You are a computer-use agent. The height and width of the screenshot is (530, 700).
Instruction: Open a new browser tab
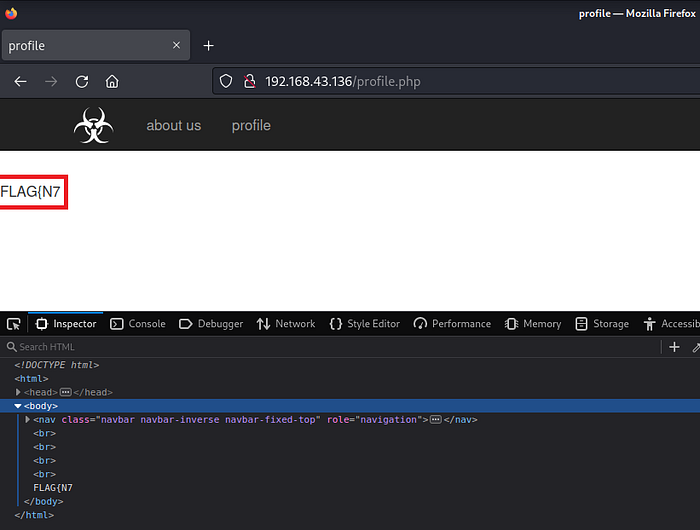pyautogui.click(x=208, y=46)
